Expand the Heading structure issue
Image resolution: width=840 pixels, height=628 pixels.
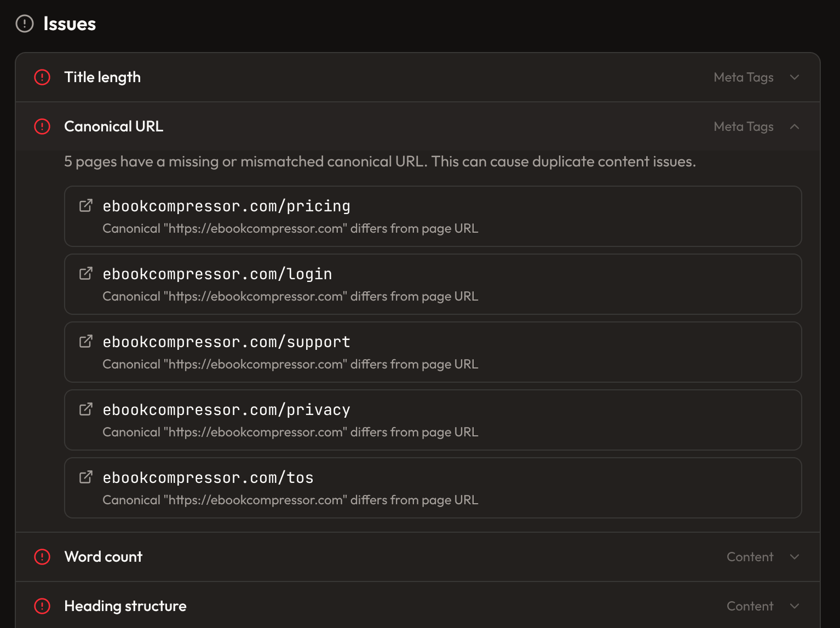[795, 606]
